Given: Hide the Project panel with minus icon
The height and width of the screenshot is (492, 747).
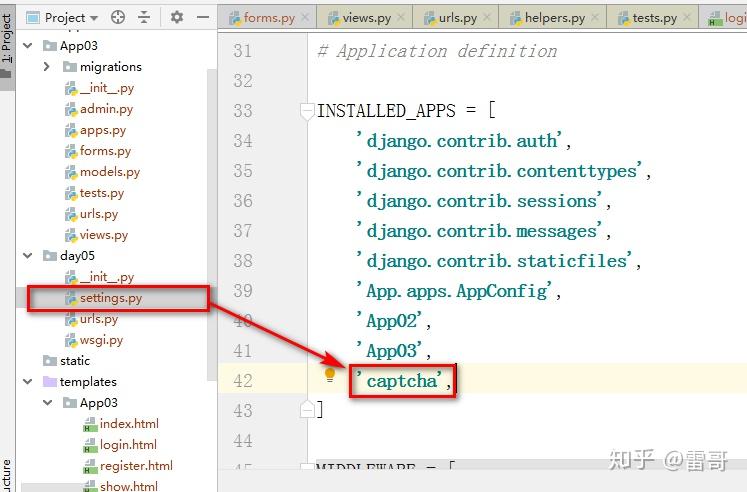Looking at the screenshot, I should point(203,18).
